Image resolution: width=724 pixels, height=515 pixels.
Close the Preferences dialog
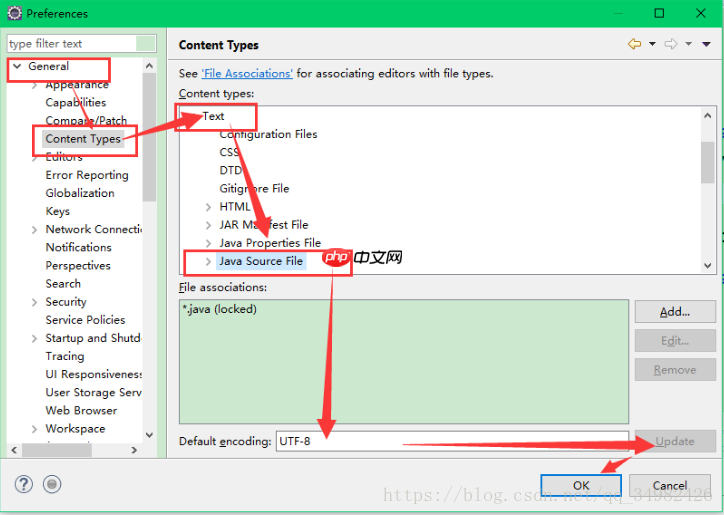pyautogui.click(x=700, y=13)
